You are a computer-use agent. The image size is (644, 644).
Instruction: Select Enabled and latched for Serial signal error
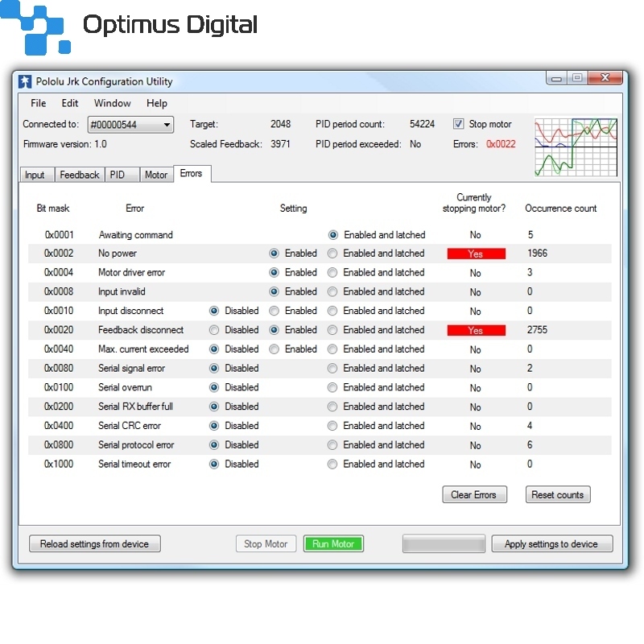click(x=332, y=369)
